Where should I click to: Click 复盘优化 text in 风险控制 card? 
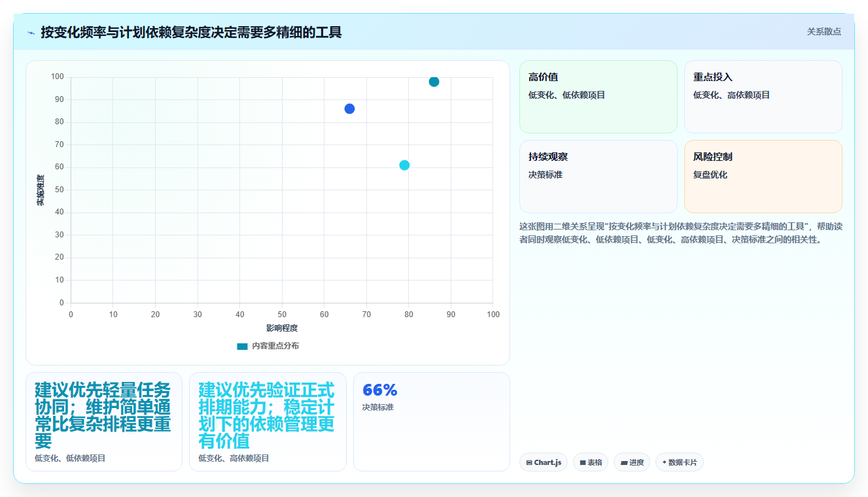(710, 175)
